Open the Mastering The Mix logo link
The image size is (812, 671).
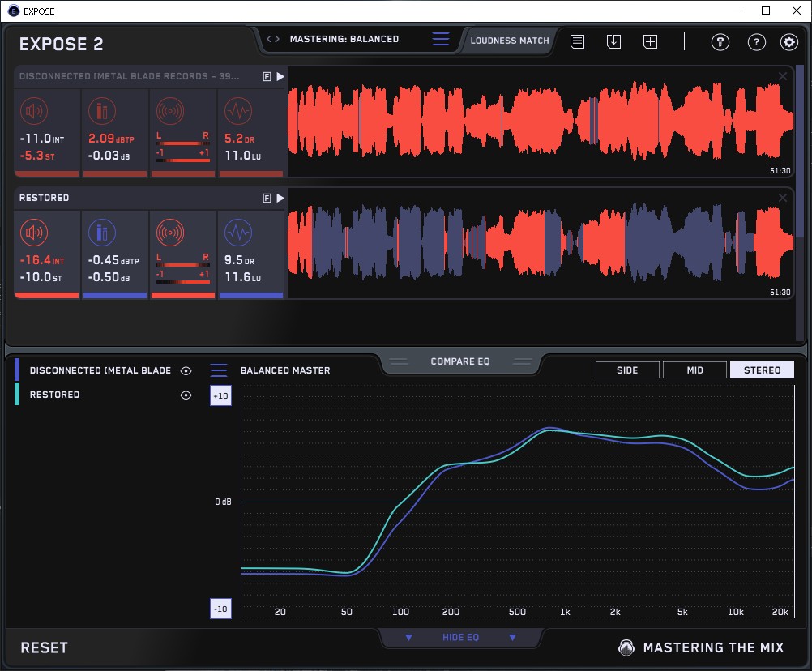point(702,647)
